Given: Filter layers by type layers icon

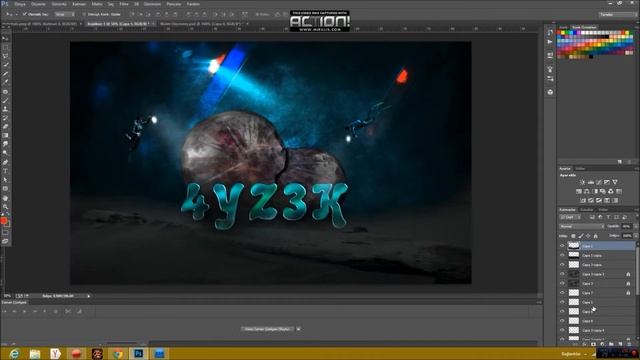Looking at the screenshot, I should click(x=608, y=217).
